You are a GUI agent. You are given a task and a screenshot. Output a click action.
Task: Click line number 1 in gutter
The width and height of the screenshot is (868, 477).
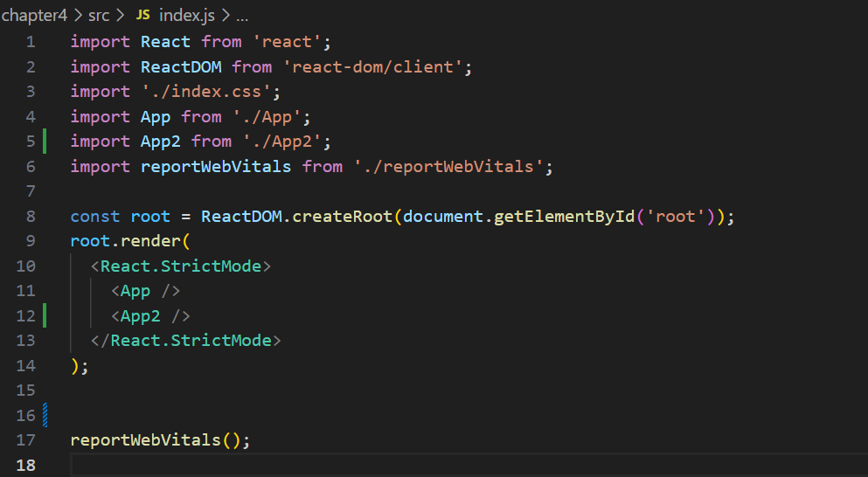tap(31, 42)
